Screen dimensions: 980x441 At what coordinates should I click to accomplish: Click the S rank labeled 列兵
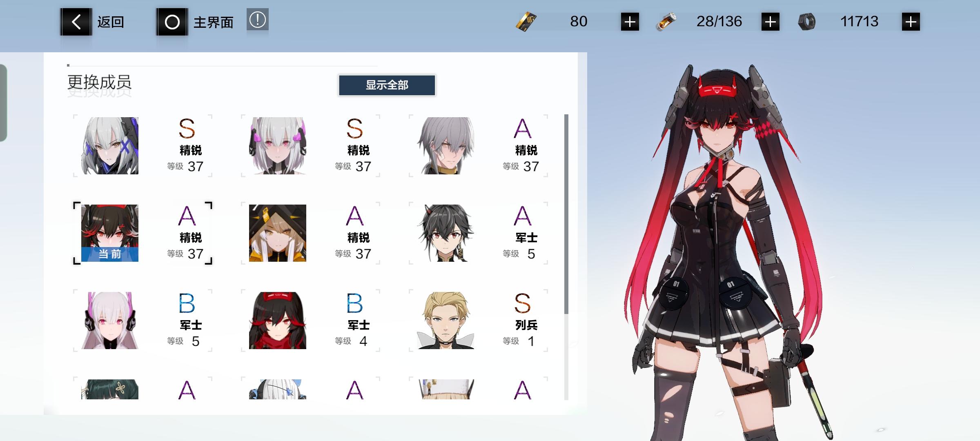pos(523,303)
